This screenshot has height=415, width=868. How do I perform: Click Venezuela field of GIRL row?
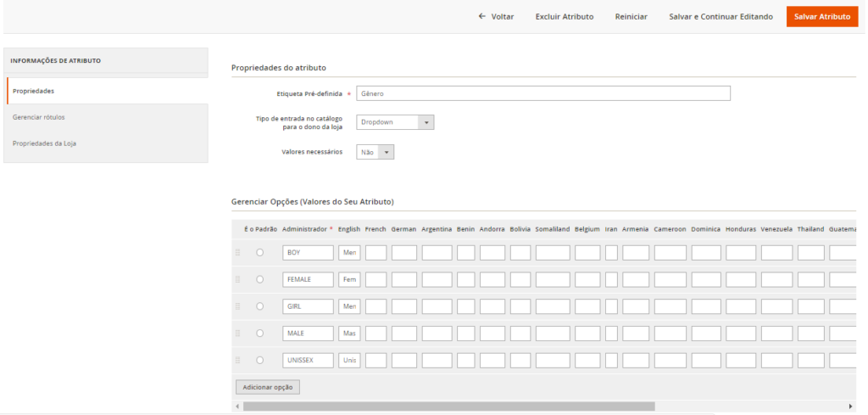[776, 306]
